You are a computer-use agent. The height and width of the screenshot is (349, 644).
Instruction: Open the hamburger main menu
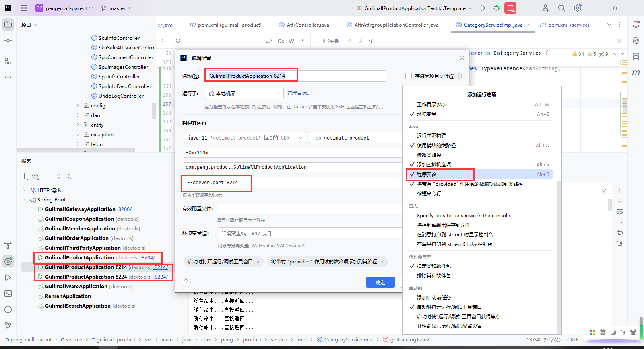(x=24, y=8)
